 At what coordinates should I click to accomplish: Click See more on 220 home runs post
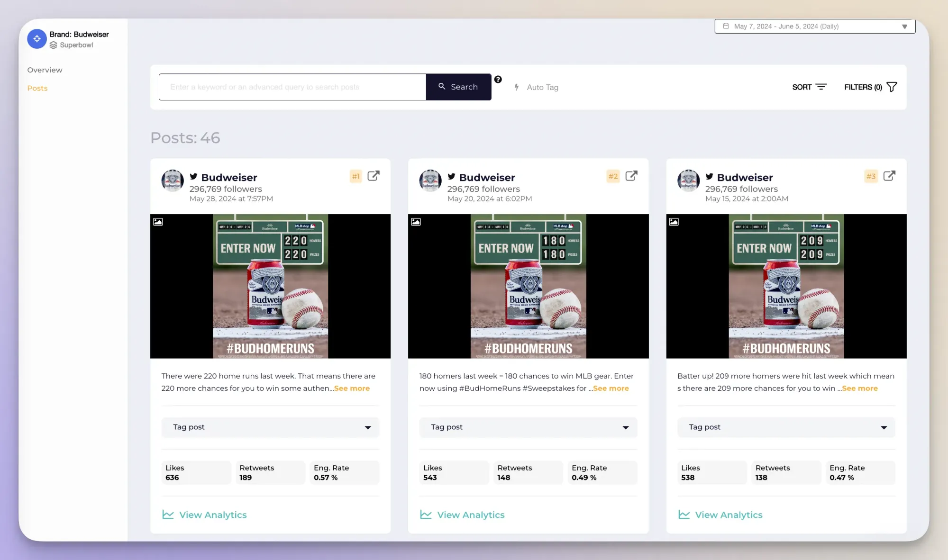[x=352, y=388]
